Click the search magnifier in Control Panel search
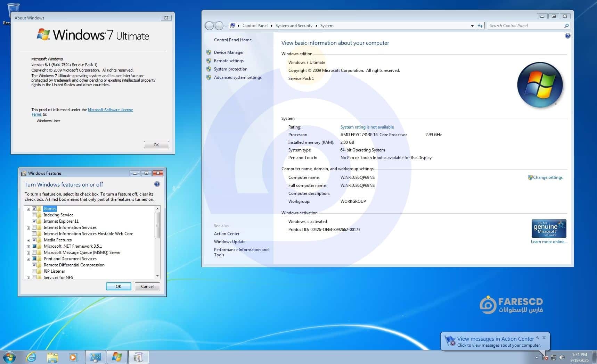 (566, 26)
